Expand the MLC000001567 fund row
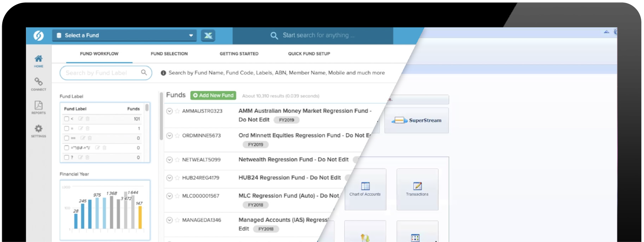 169,196
